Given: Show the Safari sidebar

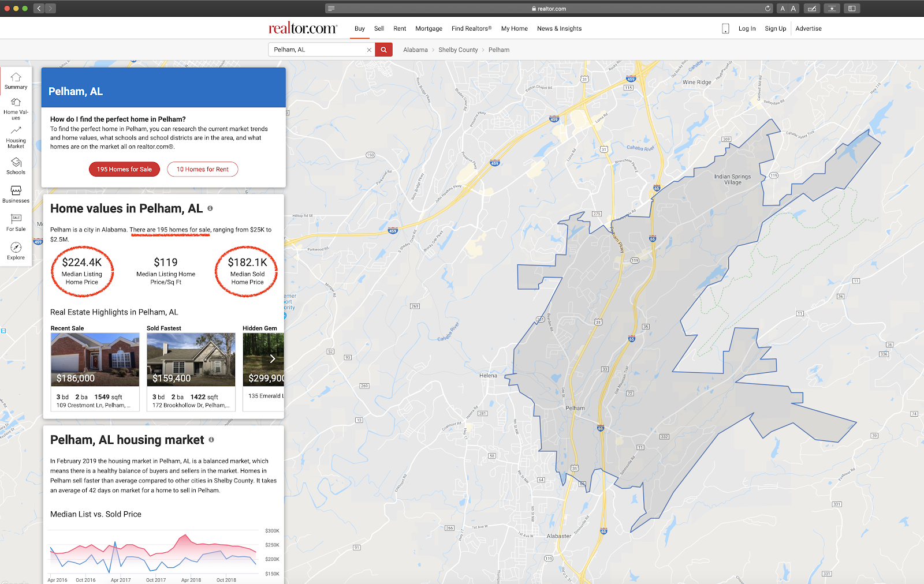Looking at the screenshot, I should (852, 9).
